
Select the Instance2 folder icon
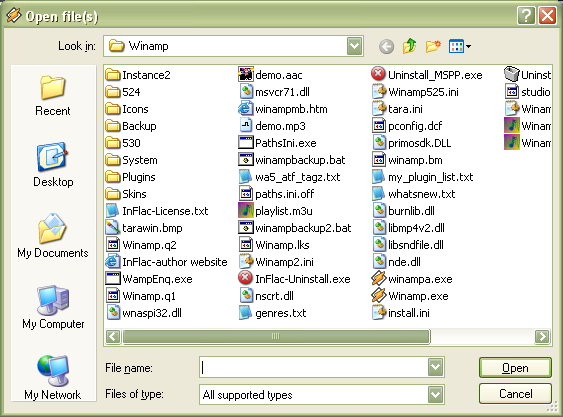(113, 75)
